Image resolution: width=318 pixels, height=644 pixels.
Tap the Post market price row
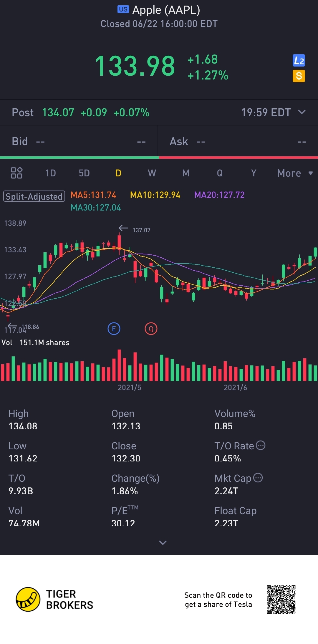tap(159, 112)
